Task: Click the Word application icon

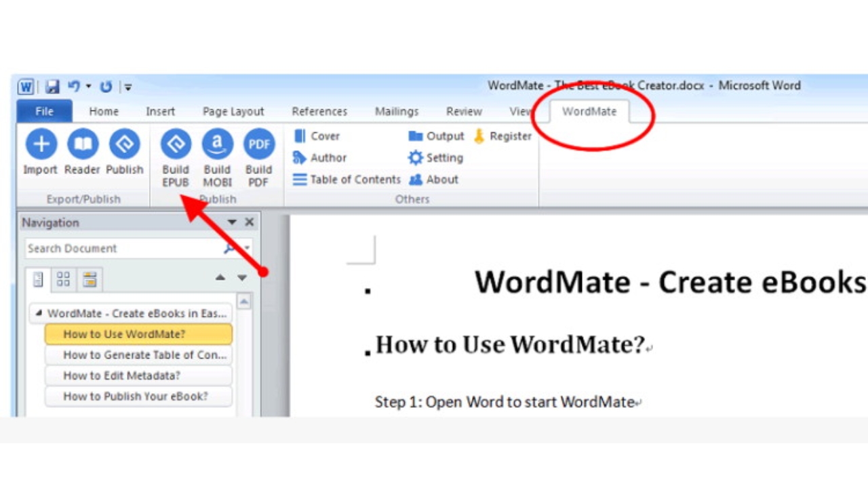Action: click(x=26, y=87)
